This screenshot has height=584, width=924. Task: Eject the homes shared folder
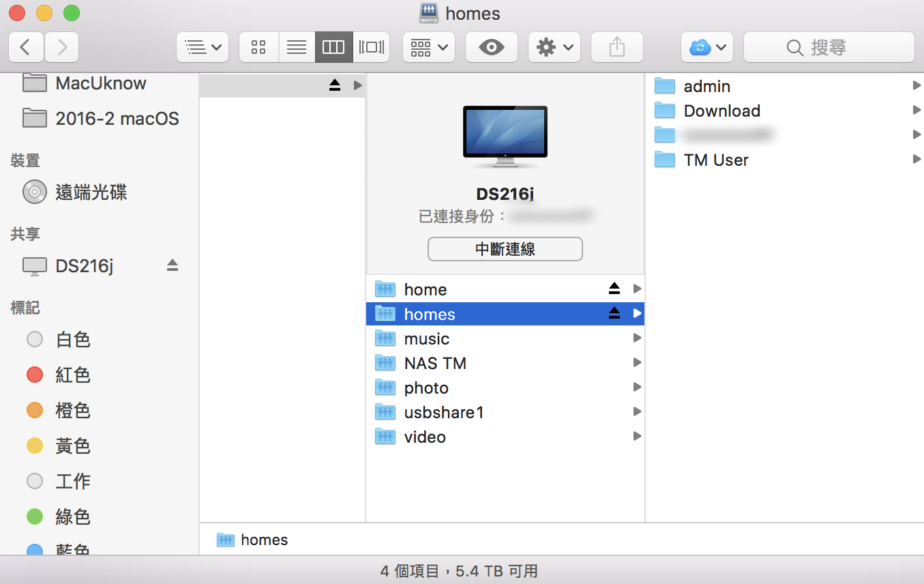[614, 313]
